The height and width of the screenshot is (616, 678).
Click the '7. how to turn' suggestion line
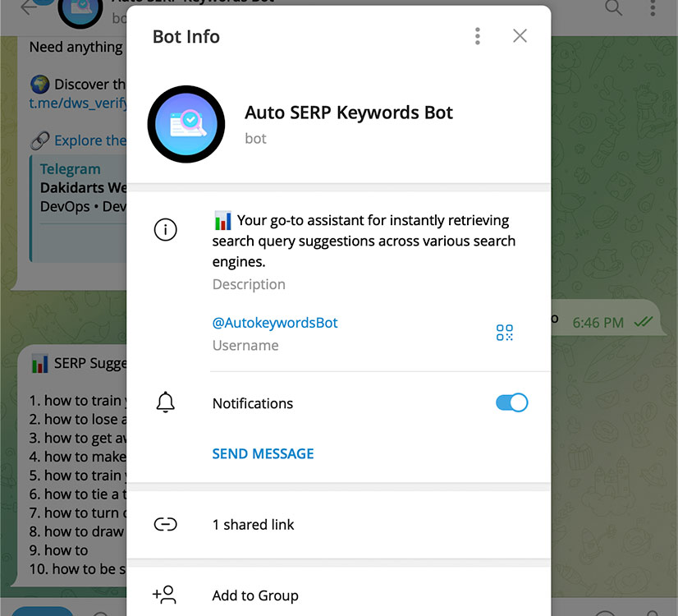pos(78,513)
